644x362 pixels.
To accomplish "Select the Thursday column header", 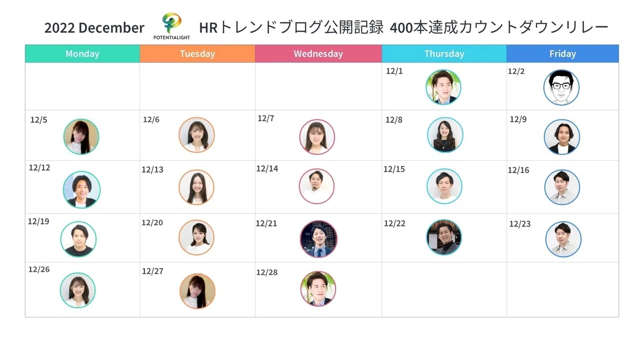I will click(444, 54).
